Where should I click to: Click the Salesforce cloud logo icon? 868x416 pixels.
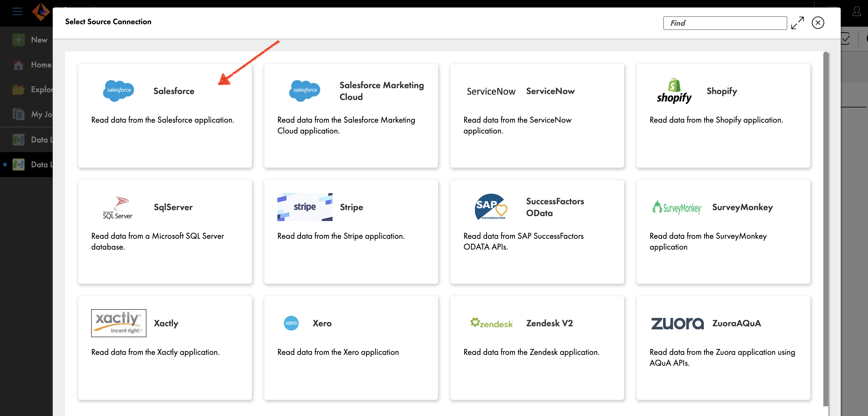point(118,90)
